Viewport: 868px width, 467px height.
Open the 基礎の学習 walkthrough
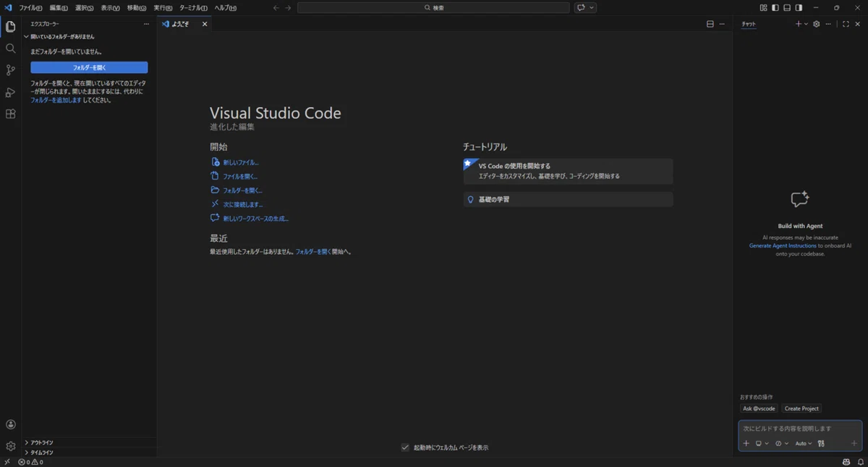tap(569, 199)
